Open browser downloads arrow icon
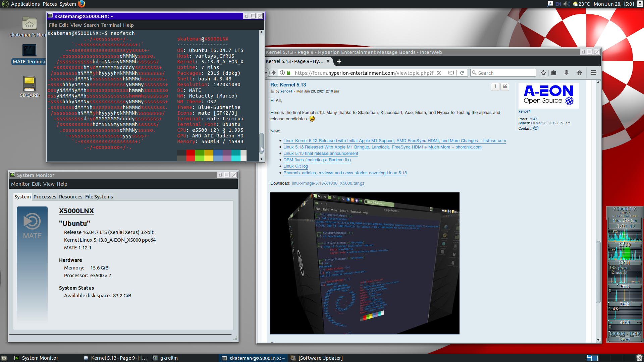Image resolution: width=644 pixels, height=362 pixels. [567, 73]
